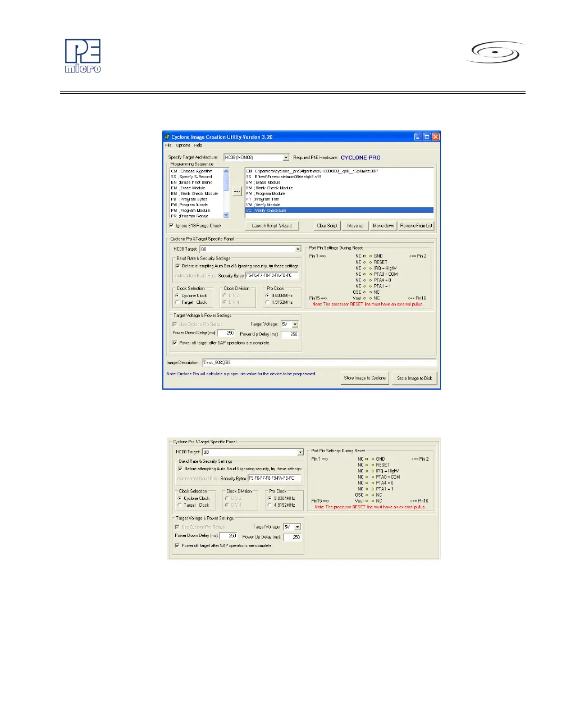Select Target Clock radio in the cropped panel figure
566x728 pixels.
(180, 505)
